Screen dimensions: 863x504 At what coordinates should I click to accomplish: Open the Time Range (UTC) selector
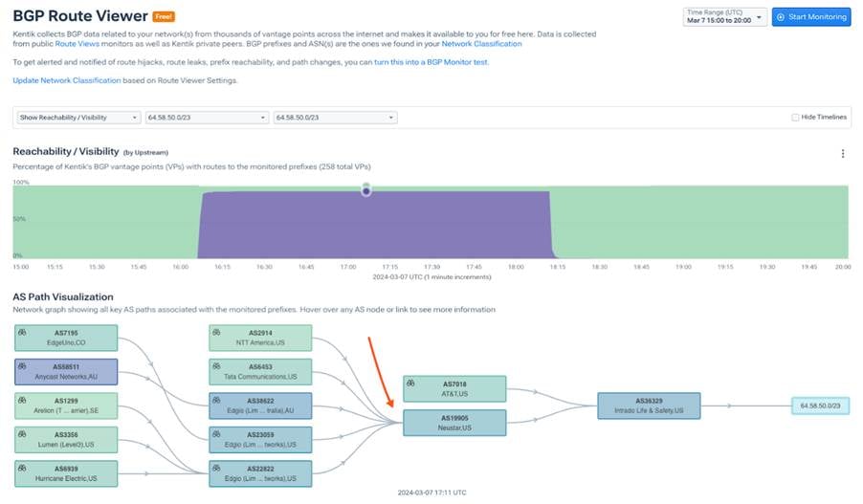click(725, 16)
